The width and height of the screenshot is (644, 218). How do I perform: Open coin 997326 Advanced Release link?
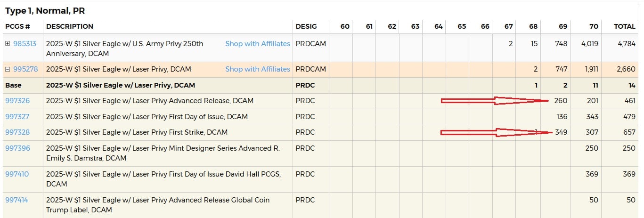click(17, 101)
